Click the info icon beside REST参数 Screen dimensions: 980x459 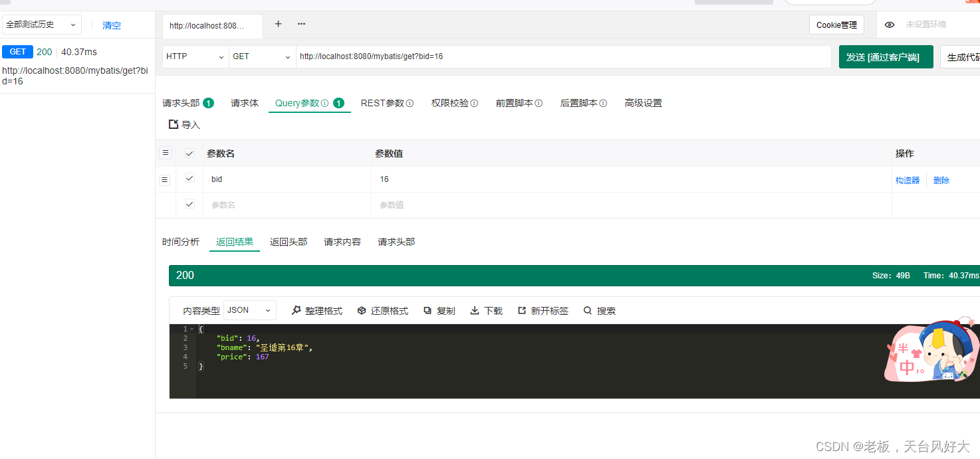click(410, 104)
